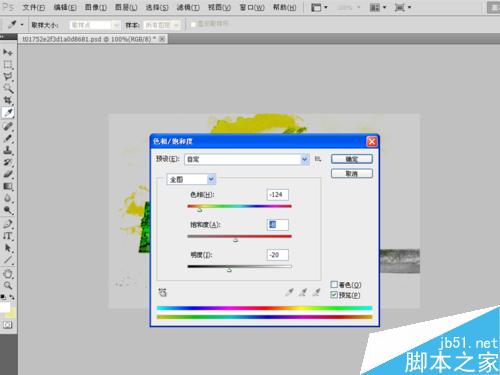
Task: Open the 窗口(W) menu
Action: tap(252, 7)
